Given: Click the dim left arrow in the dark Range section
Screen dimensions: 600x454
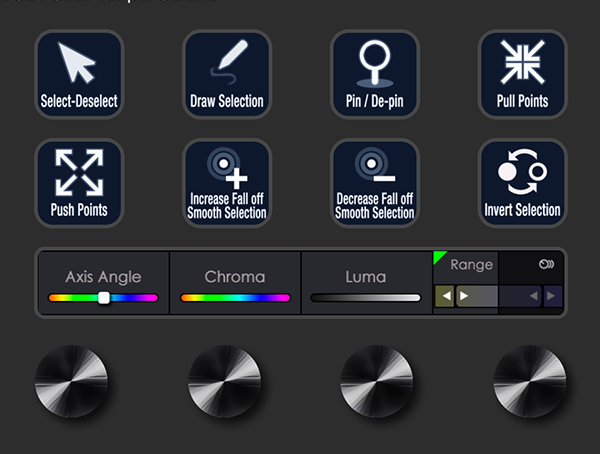Looking at the screenshot, I should point(533,296).
